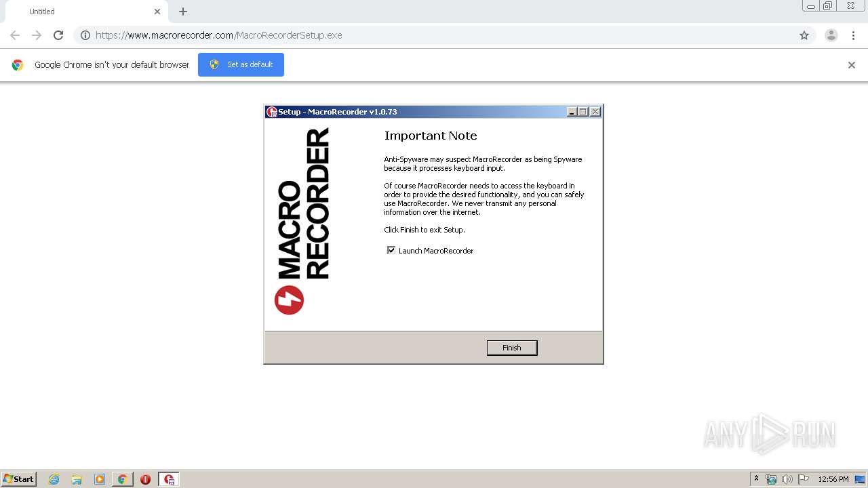The height and width of the screenshot is (488, 868).
Task: Click the browser forward arrow
Action: click(37, 35)
